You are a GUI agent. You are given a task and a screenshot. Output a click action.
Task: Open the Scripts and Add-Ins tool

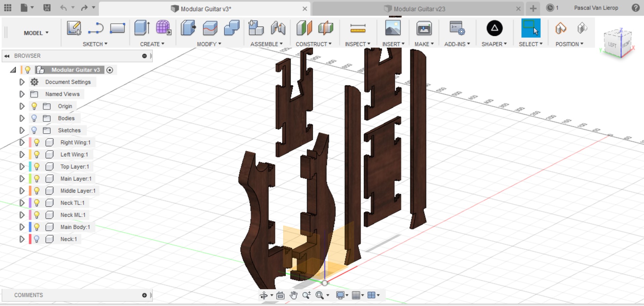(x=457, y=28)
